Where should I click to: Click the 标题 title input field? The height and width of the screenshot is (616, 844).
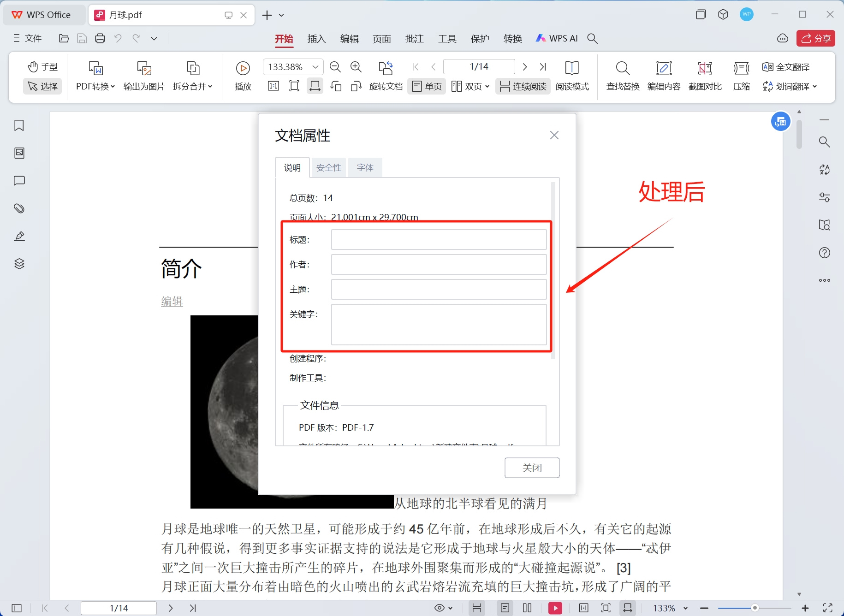pyautogui.click(x=438, y=239)
